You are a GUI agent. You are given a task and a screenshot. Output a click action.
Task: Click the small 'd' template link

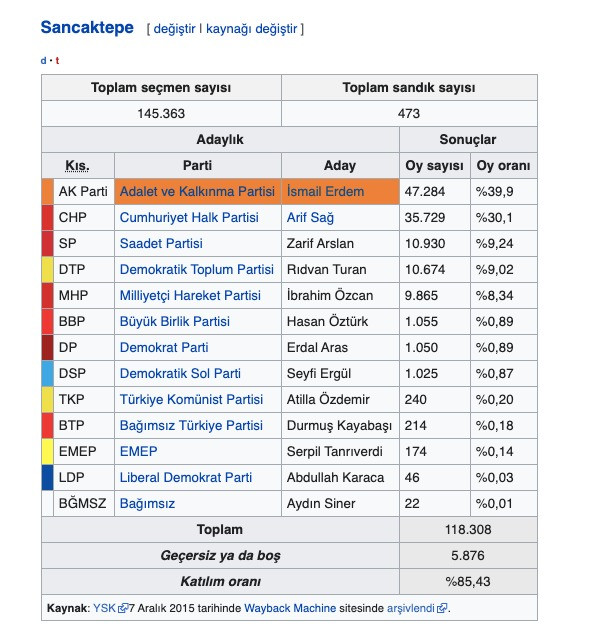[44, 60]
